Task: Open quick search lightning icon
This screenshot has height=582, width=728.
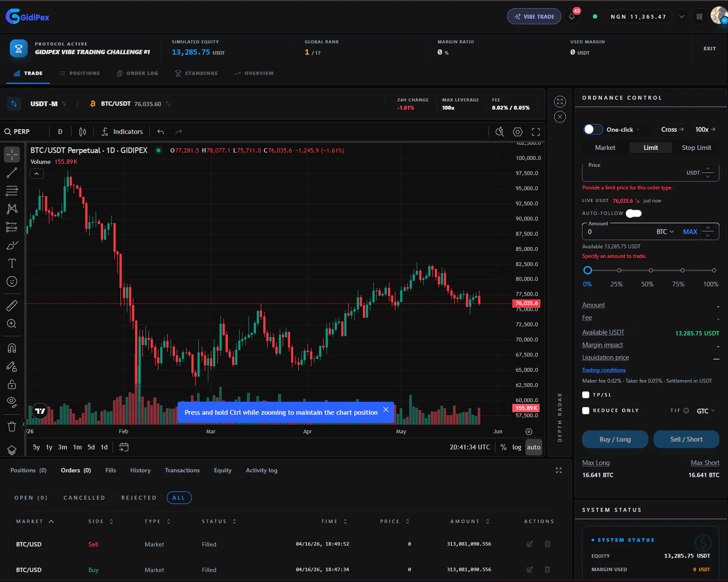Action: point(500,132)
